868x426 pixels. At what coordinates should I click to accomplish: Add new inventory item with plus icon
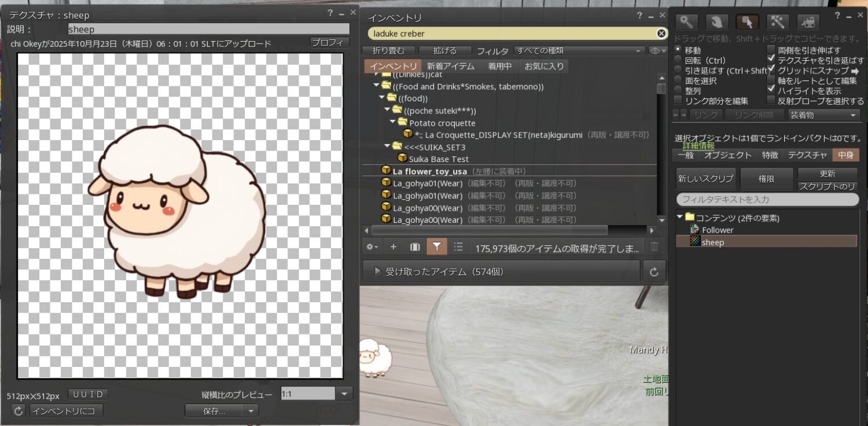(393, 247)
